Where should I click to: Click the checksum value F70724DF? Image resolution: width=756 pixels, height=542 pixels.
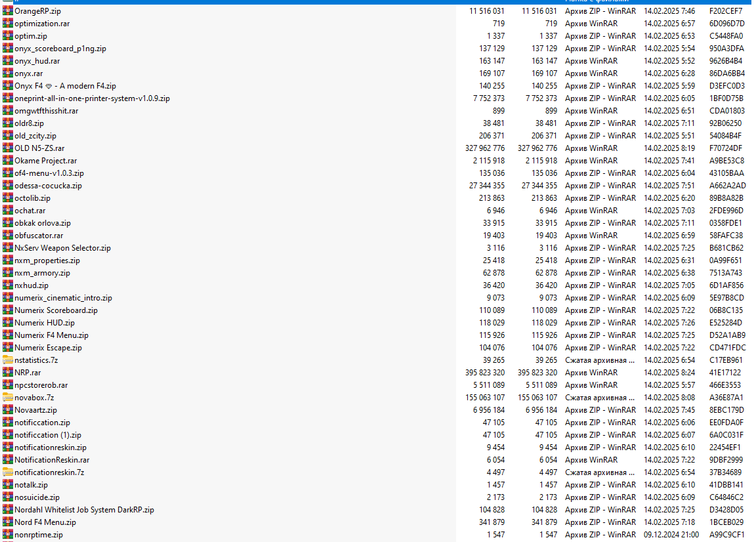(726, 148)
